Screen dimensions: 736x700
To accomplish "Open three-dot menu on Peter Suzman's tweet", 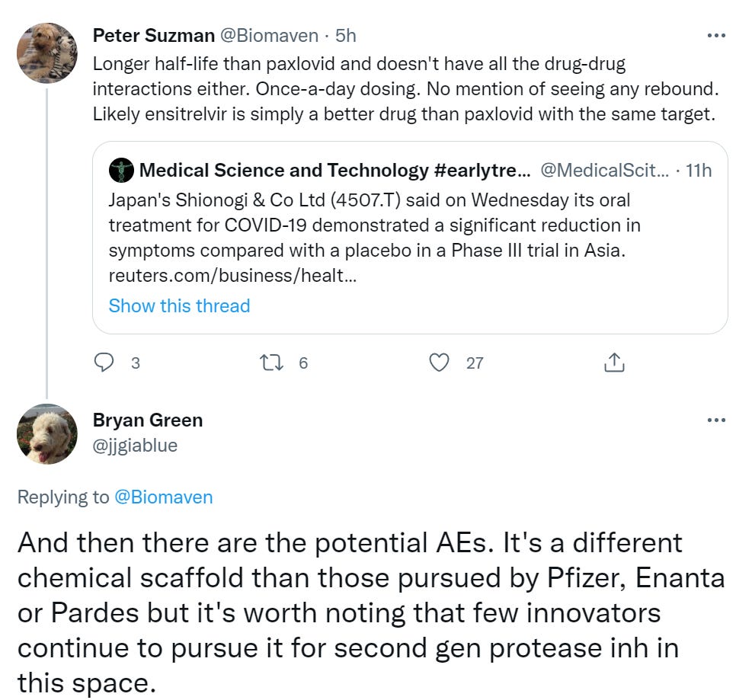I will point(716,35).
